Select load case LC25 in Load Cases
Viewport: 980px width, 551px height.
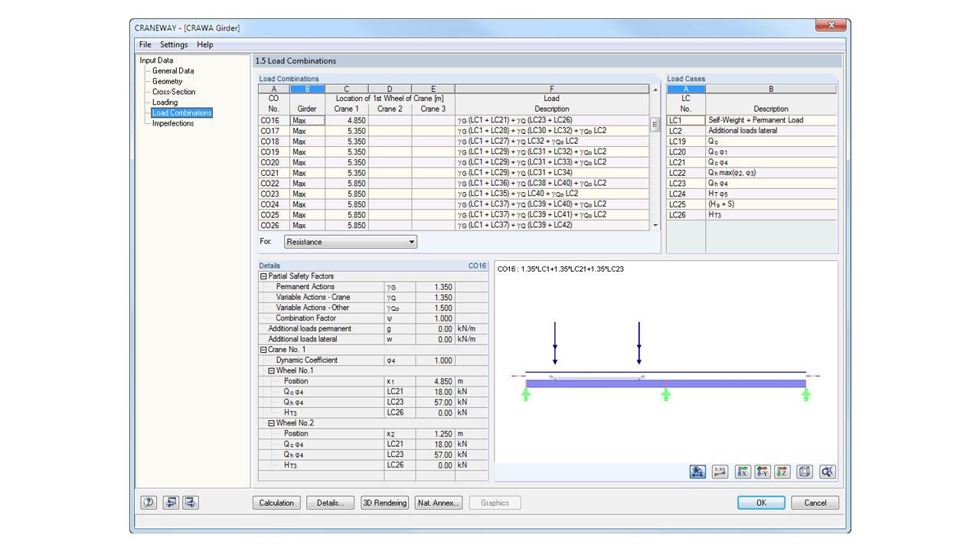pos(686,204)
